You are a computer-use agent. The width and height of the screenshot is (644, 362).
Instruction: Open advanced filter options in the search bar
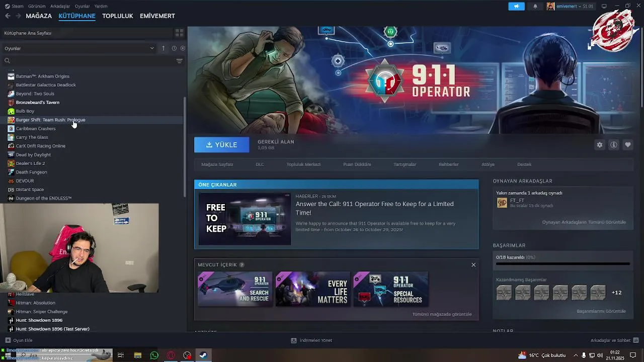tap(179, 61)
